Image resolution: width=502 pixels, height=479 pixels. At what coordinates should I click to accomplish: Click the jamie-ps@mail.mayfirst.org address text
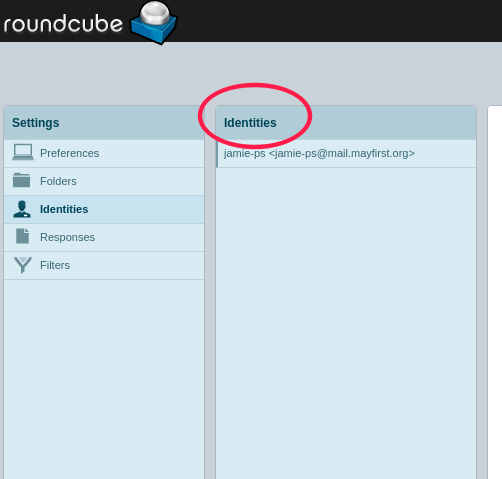pyautogui.click(x=342, y=153)
